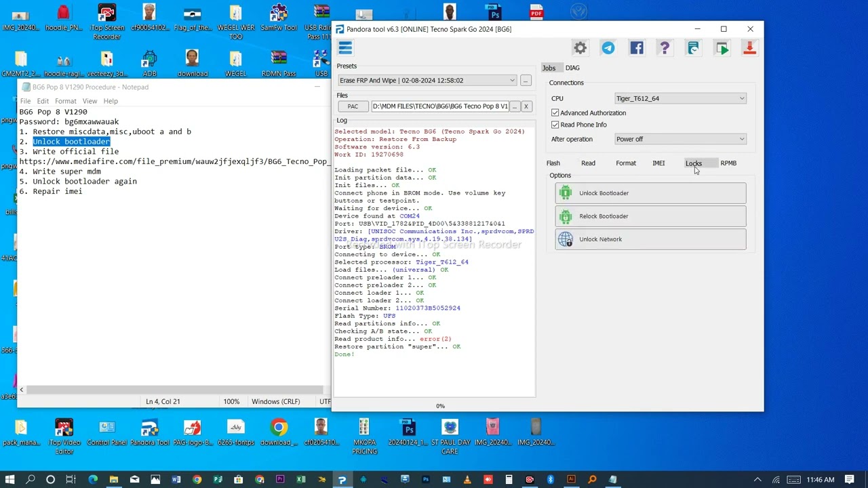
Task: Open PAG-logo-B file on desktop
Action: 193,433
